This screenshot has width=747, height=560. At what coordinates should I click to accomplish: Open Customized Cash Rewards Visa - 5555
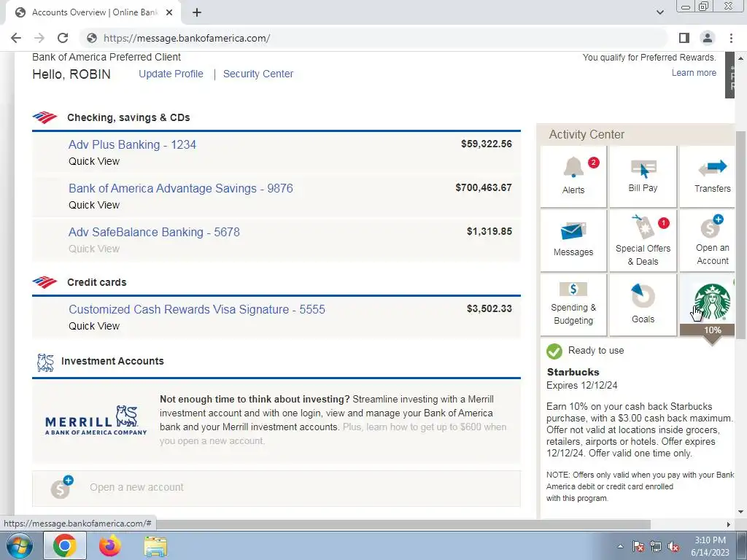(197, 309)
